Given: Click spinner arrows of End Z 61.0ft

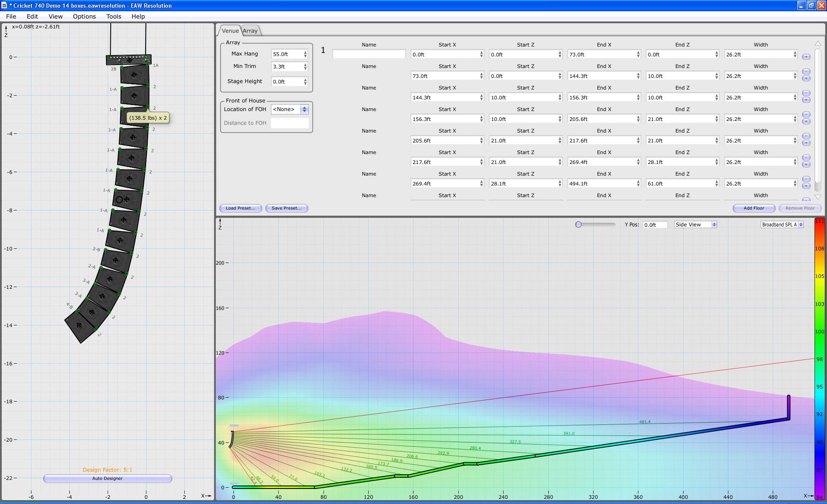Looking at the screenshot, I should (716, 184).
